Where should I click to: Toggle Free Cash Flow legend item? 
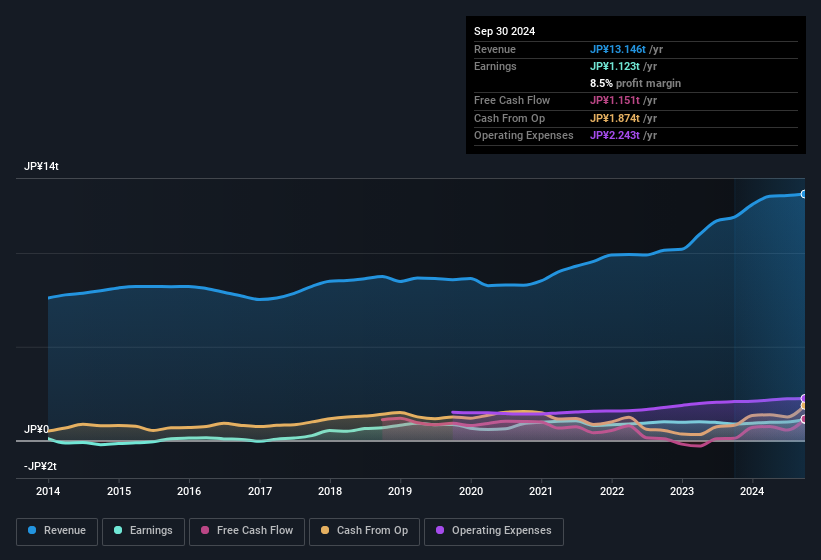click(x=247, y=531)
